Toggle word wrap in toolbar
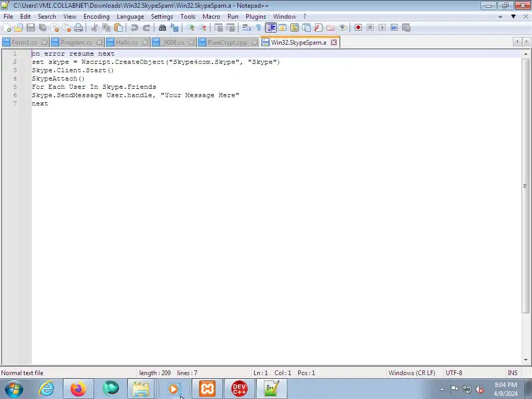The image size is (532, 399). [x=247, y=28]
